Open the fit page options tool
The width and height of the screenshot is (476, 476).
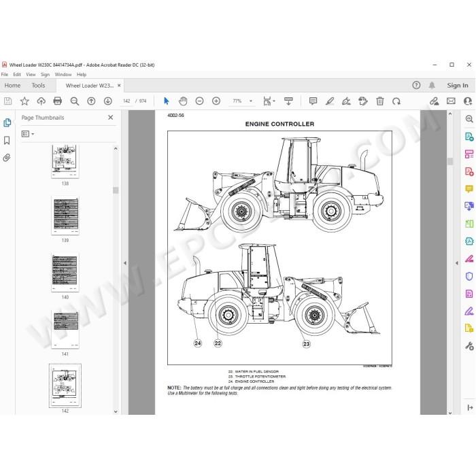269,101
